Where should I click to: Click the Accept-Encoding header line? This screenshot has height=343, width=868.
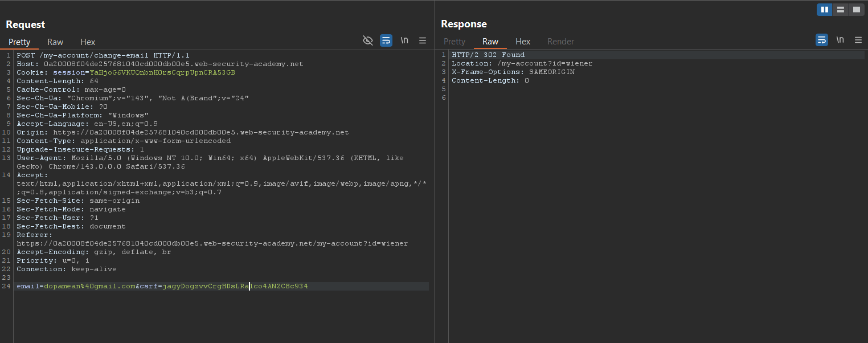[x=93, y=252]
